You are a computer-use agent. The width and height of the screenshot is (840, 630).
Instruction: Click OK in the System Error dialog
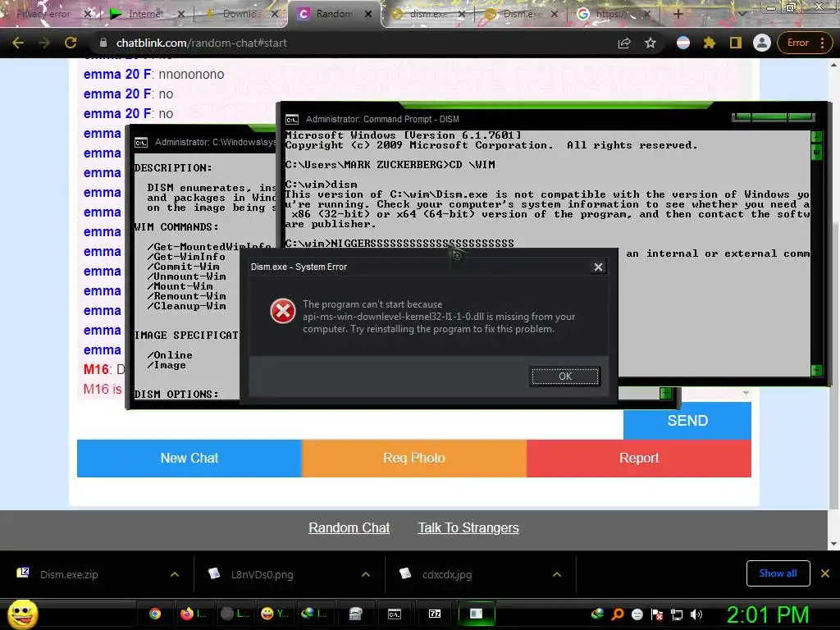click(x=565, y=376)
